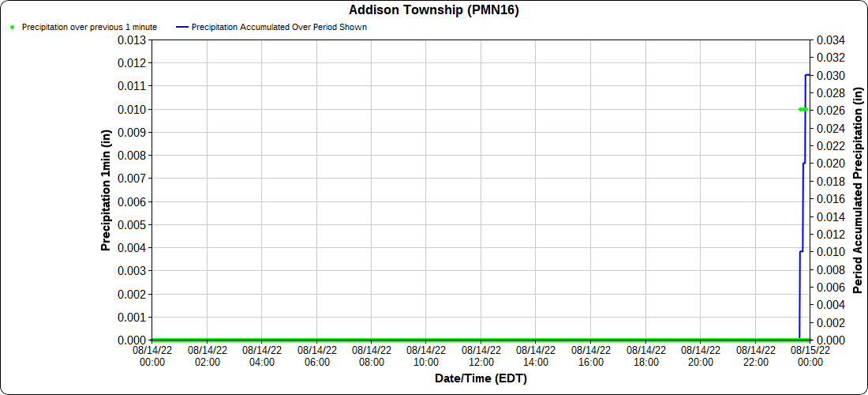Click the 0.034 right axis tick label
Image resolution: width=868 pixels, height=395 pixels.
coord(831,39)
